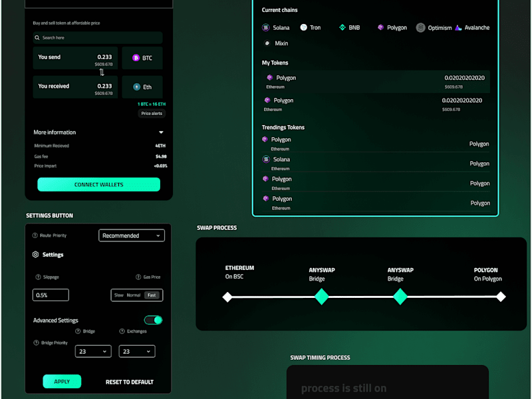Click Bridge help icon
Image resolution: width=532 pixels, height=399 pixels.
point(78,331)
